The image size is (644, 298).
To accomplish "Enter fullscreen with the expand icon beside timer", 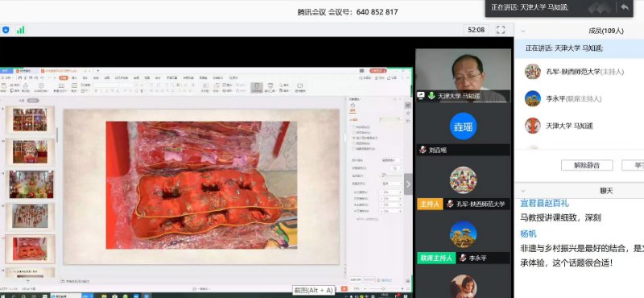I will click(x=501, y=30).
